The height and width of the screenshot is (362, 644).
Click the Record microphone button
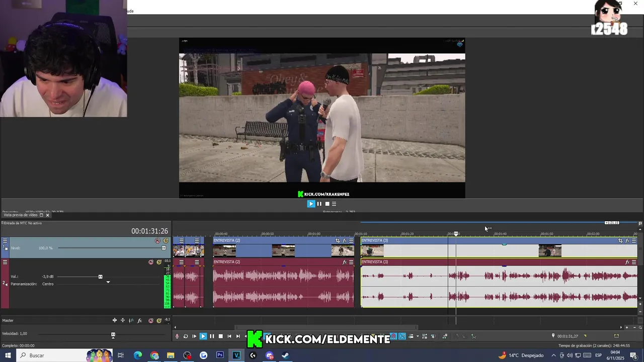177,336
